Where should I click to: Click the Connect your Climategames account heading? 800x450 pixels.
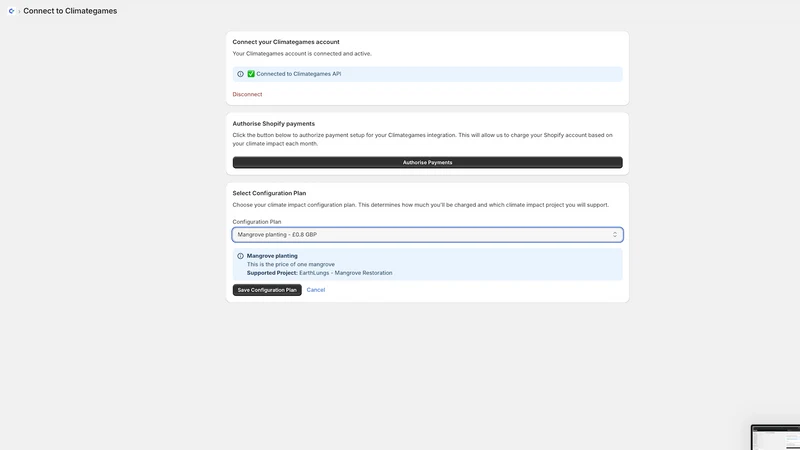pyautogui.click(x=286, y=42)
